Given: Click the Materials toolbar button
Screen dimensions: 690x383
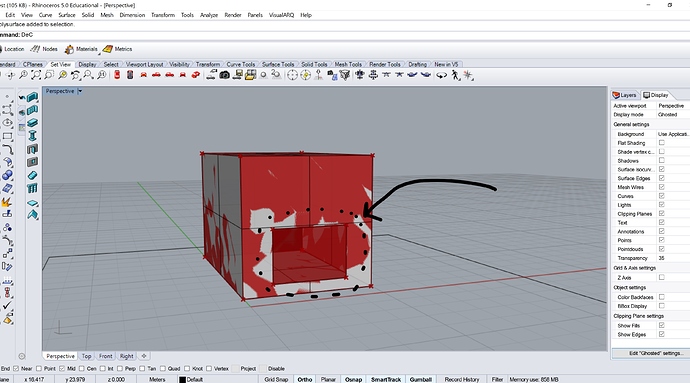Looking at the screenshot, I should (x=81, y=49).
